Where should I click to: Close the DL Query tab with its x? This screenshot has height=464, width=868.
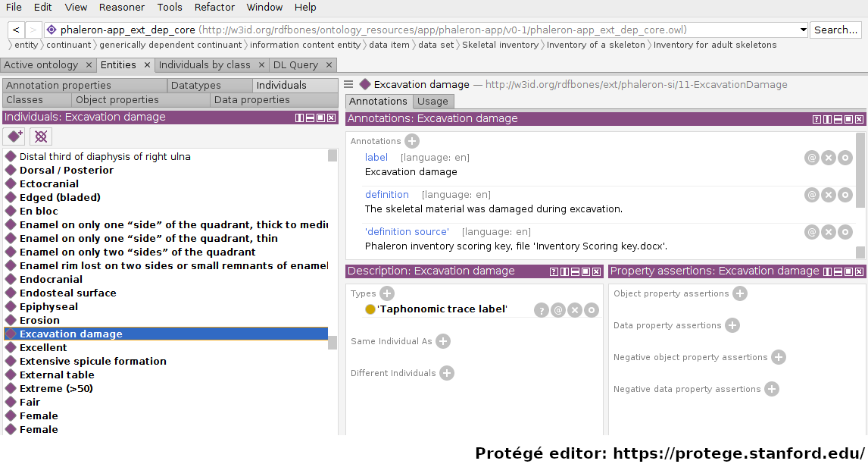click(329, 65)
